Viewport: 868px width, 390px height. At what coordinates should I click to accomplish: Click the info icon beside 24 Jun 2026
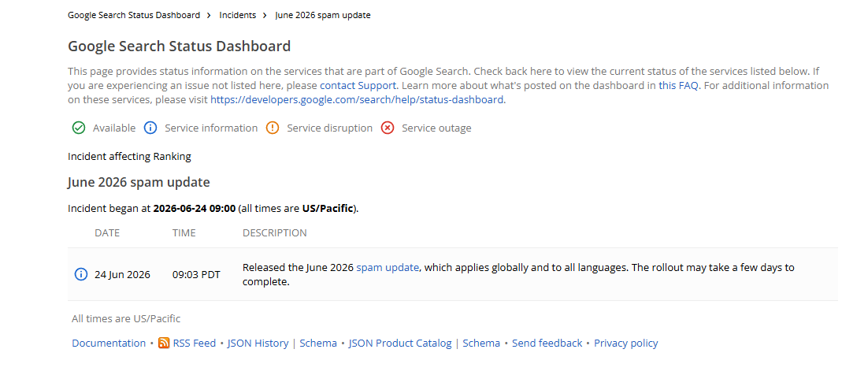tap(81, 274)
